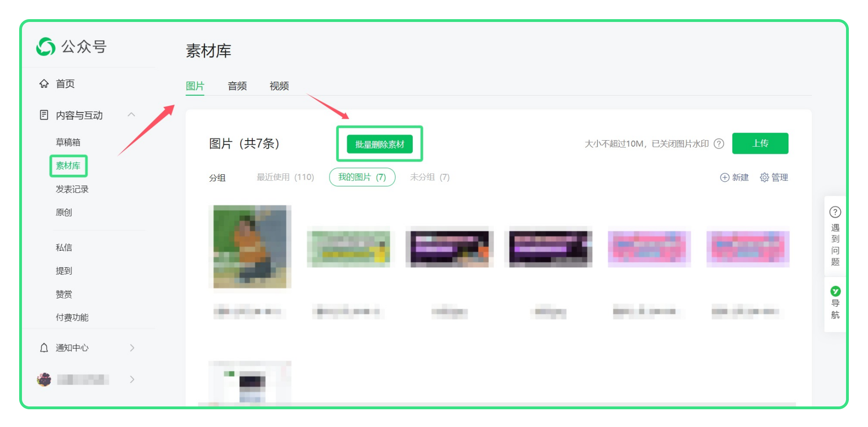Click the 内容与互动 menu label

[79, 115]
